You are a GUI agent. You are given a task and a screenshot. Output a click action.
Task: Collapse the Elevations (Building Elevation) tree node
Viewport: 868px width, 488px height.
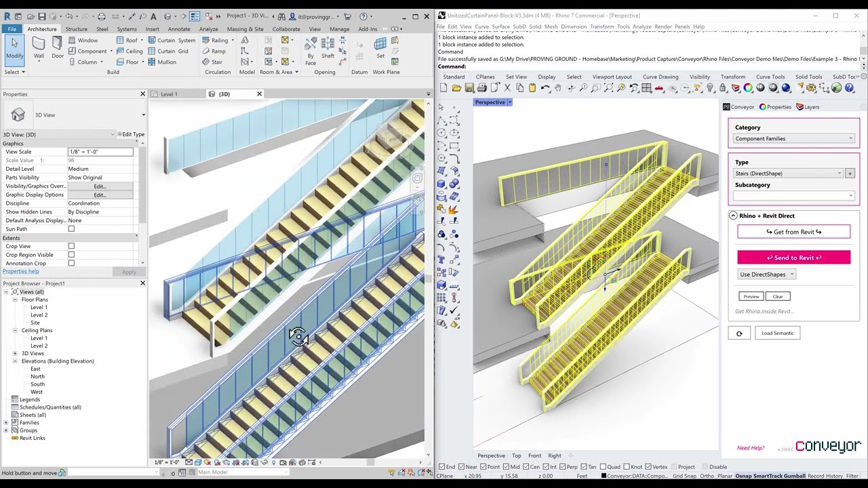[x=15, y=361]
